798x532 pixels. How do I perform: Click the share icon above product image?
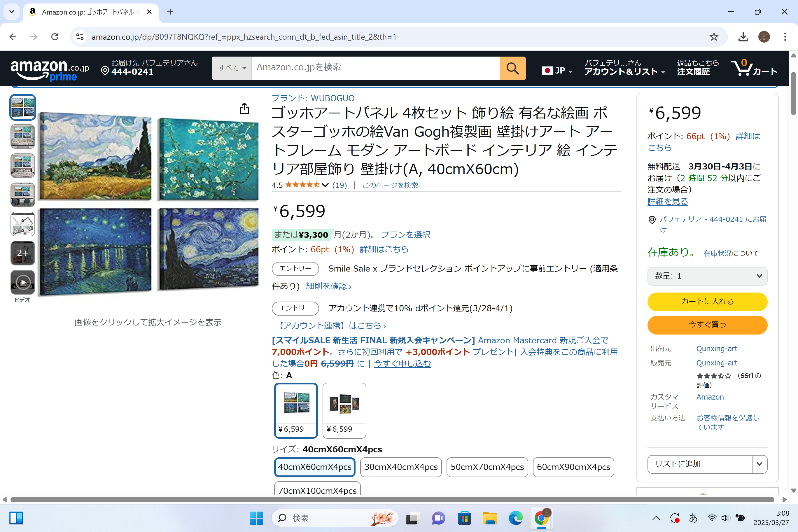click(x=244, y=109)
